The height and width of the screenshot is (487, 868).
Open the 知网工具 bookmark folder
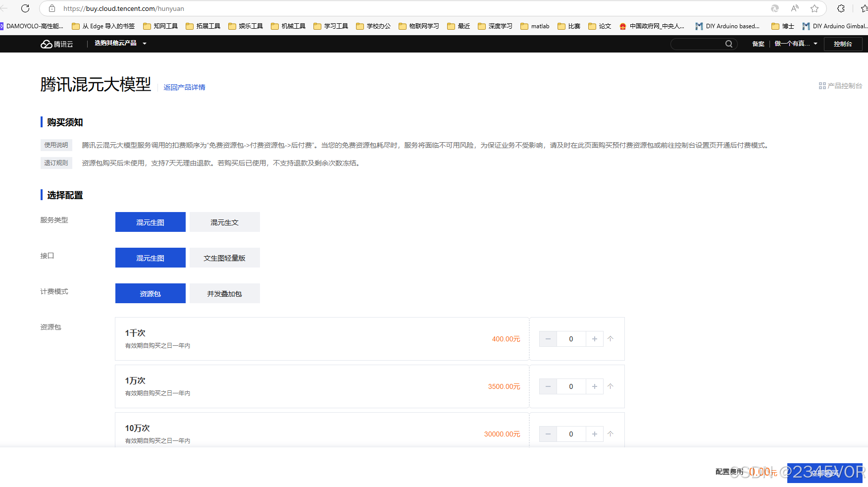(160, 26)
